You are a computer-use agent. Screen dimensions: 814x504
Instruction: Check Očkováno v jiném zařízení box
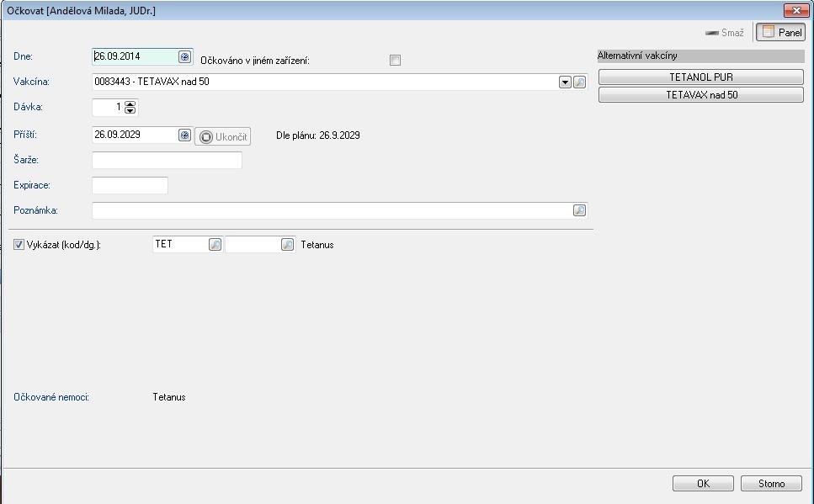pos(395,61)
